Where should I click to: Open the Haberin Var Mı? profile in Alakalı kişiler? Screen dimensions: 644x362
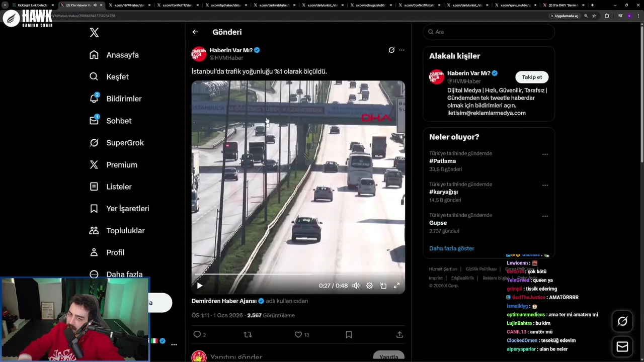click(x=468, y=73)
